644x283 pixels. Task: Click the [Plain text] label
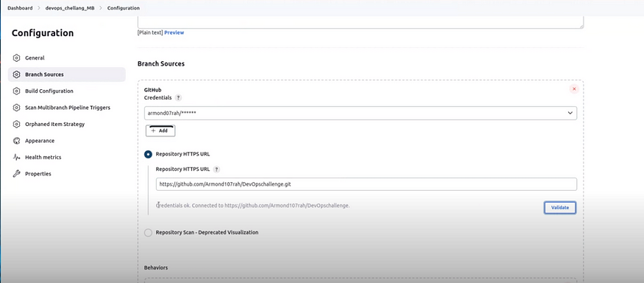click(x=150, y=32)
